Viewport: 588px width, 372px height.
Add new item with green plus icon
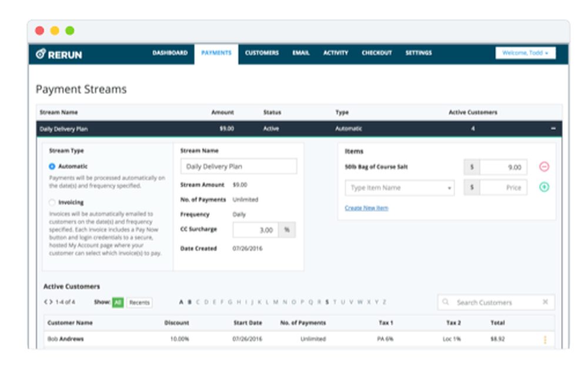544,187
